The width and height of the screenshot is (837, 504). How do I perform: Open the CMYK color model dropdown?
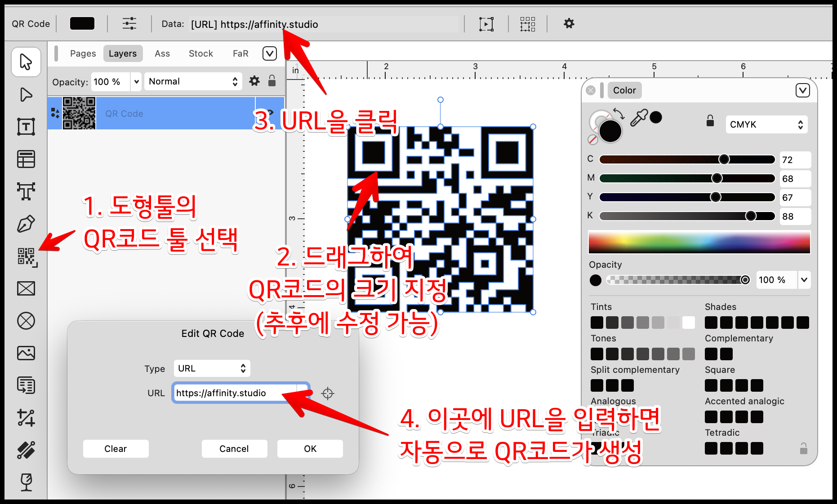[766, 124]
